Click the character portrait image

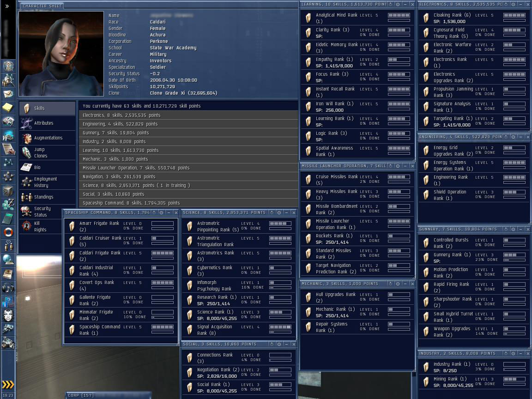pos(61,54)
